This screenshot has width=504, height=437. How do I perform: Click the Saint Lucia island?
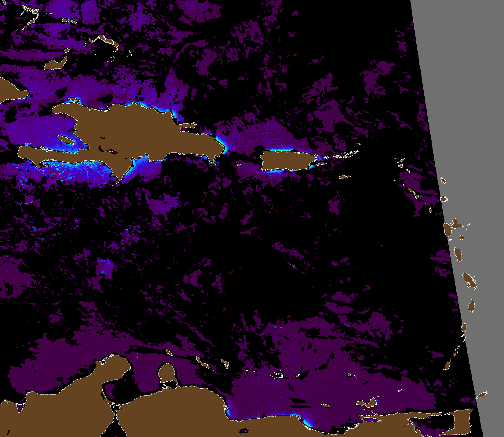tap(471, 306)
